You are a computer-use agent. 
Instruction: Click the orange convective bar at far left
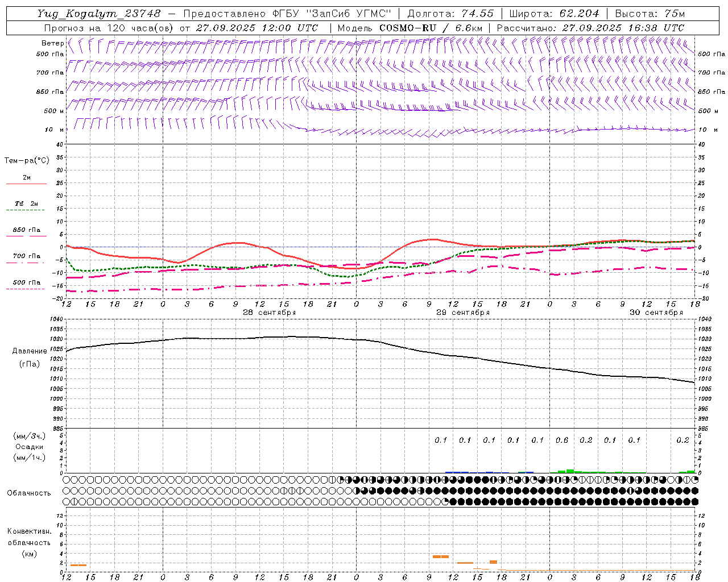78,565
